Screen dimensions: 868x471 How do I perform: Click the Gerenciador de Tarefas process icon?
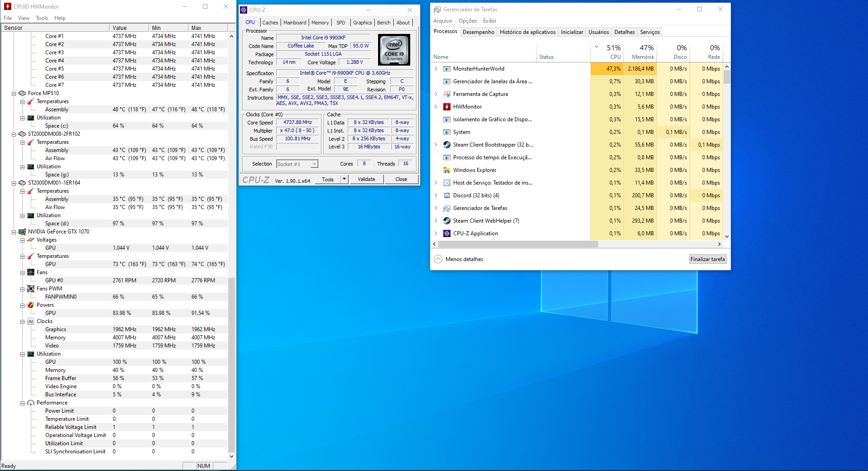coord(446,208)
